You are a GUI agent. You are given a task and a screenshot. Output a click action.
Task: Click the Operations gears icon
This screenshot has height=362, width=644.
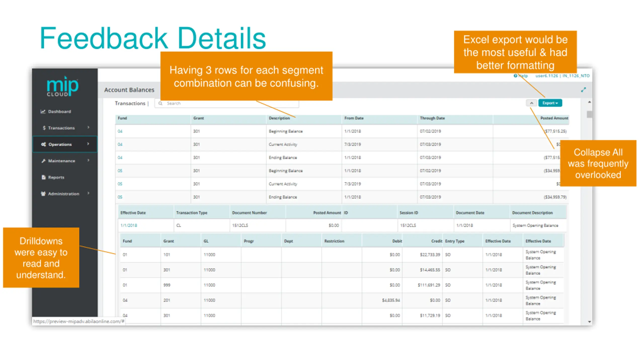[x=44, y=144]
